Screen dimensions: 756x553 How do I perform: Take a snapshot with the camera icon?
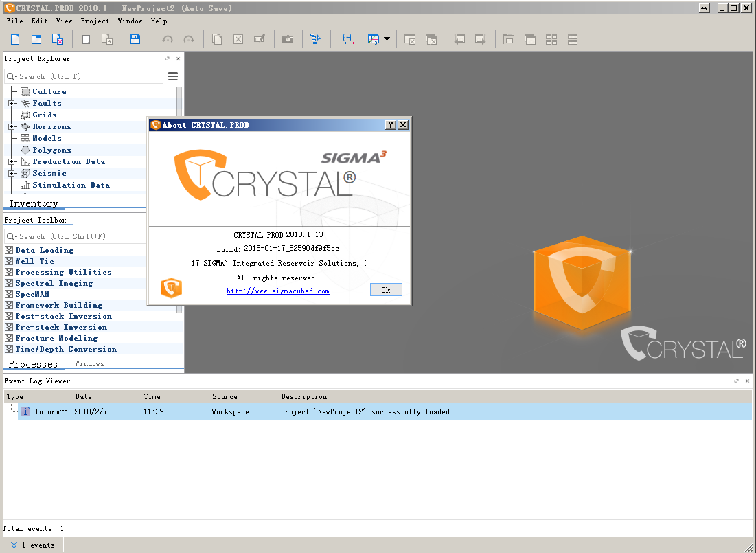[288, 40]
